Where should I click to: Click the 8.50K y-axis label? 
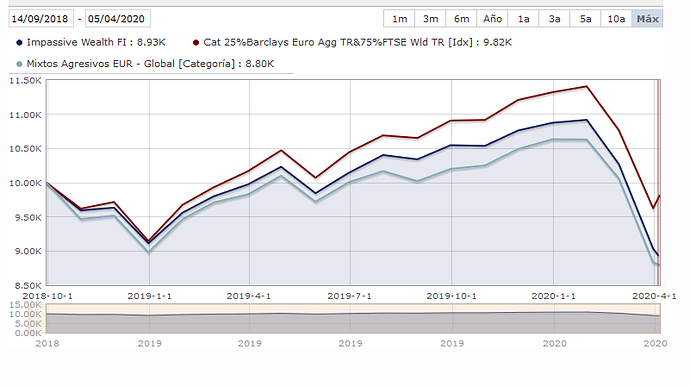(x=27, y=286)
